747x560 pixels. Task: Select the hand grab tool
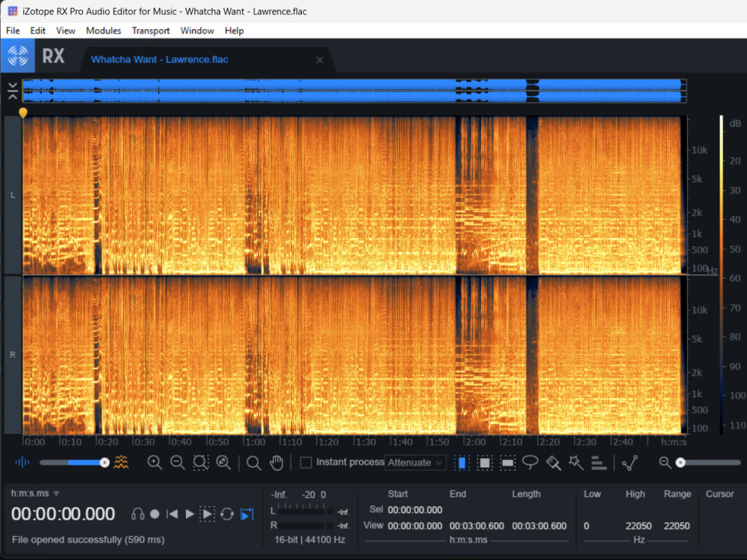(276, 462)
